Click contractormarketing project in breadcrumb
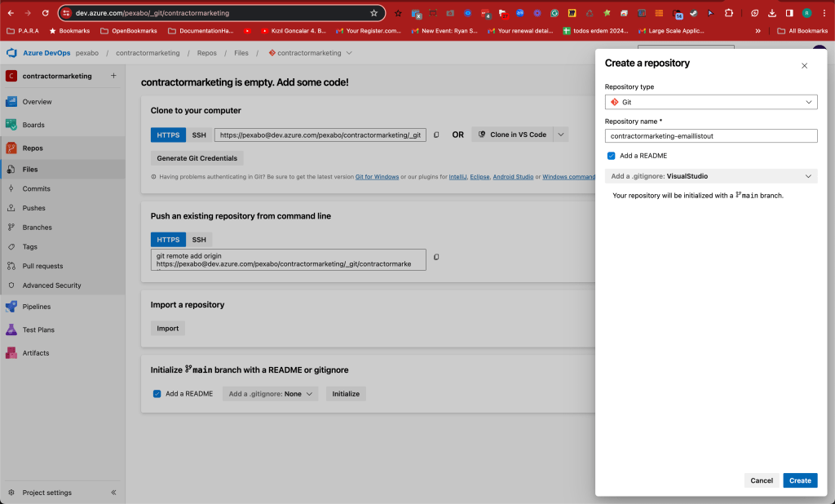The image size is (835, 504). (x=148, y=53)
